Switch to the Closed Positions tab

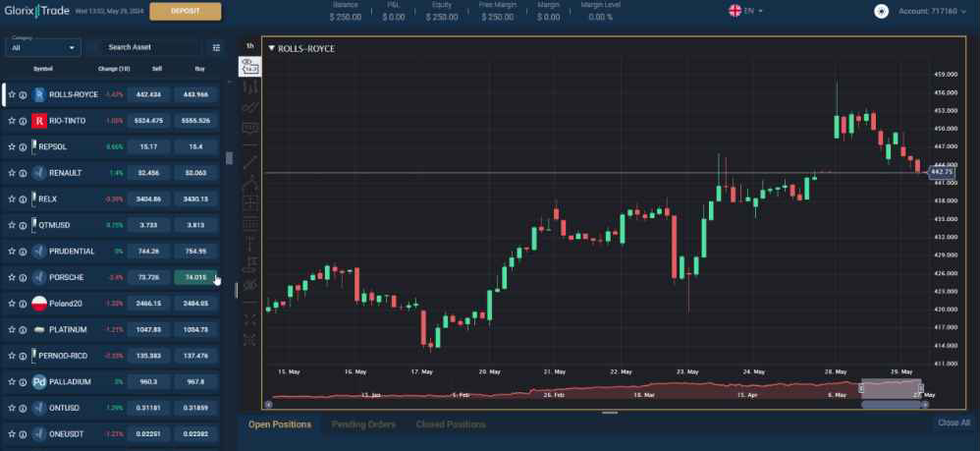pyautogui.click(x=451, y=424)
